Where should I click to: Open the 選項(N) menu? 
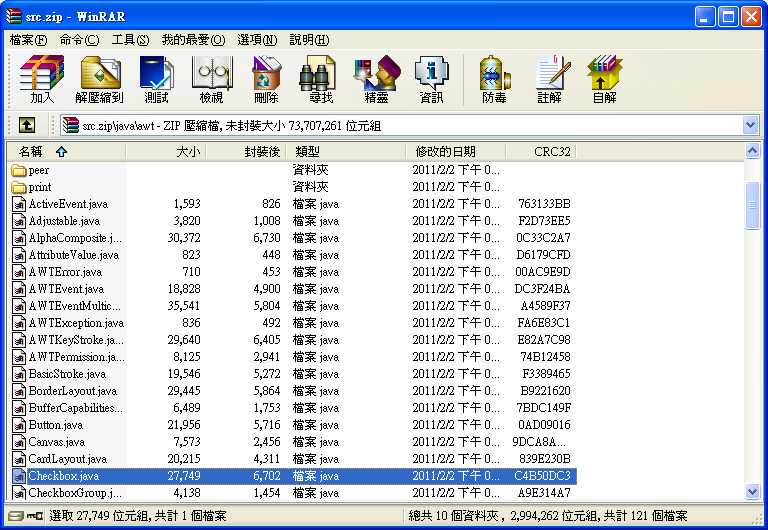coord(257,40)
